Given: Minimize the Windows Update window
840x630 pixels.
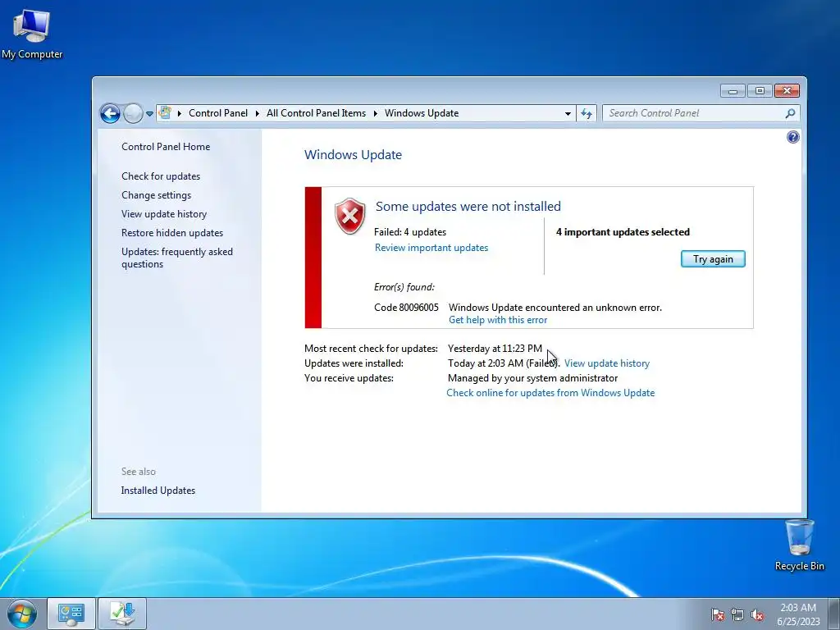Looking at the screenshot, I should 733,91.
